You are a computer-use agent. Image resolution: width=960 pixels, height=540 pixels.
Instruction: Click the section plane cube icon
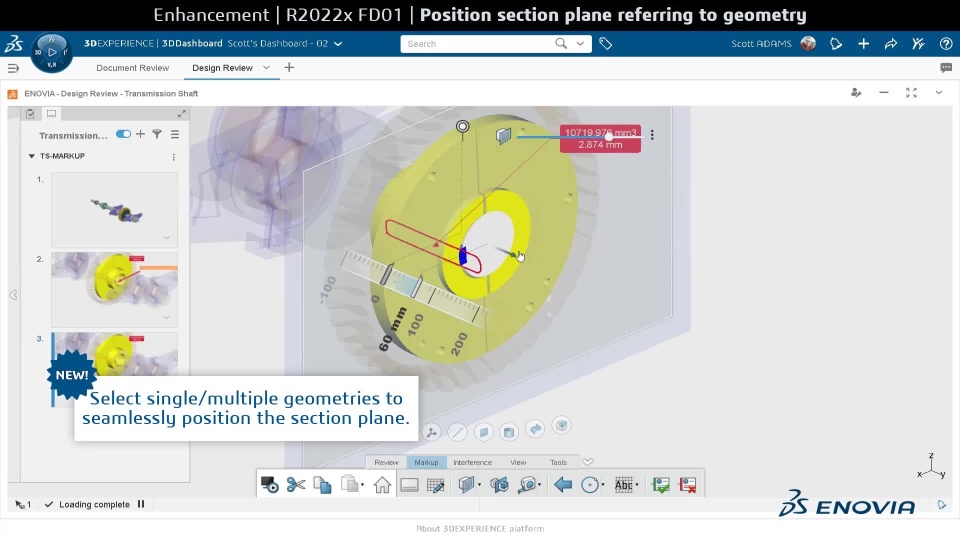click(x=503, y=135)
